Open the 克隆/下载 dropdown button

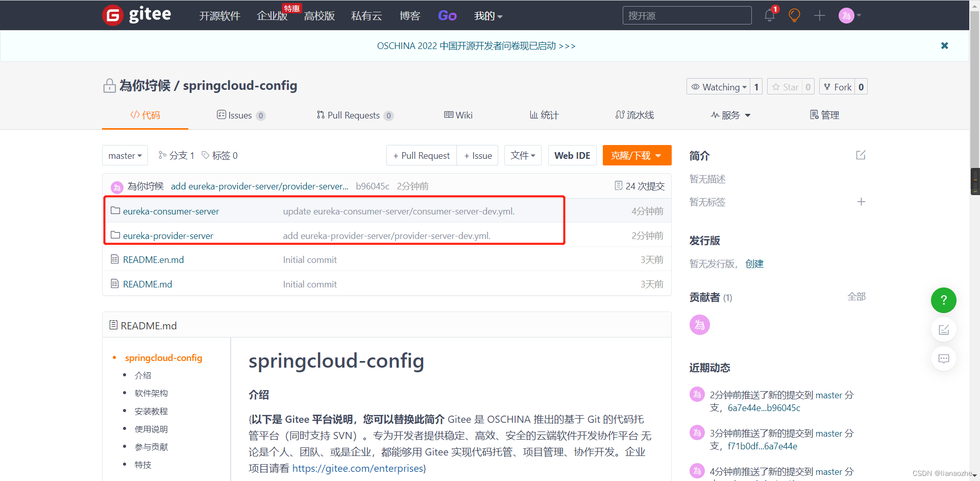click(x=636, y=155)
